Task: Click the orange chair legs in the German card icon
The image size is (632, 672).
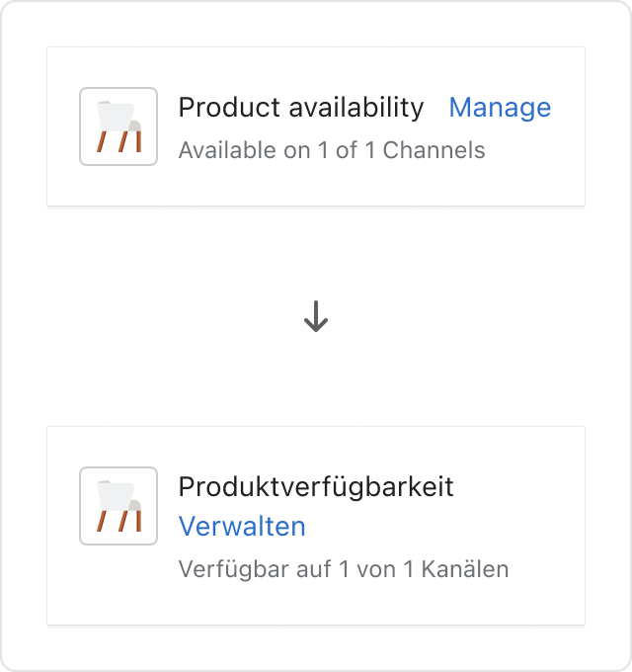Action: click(x=119, y=521)
